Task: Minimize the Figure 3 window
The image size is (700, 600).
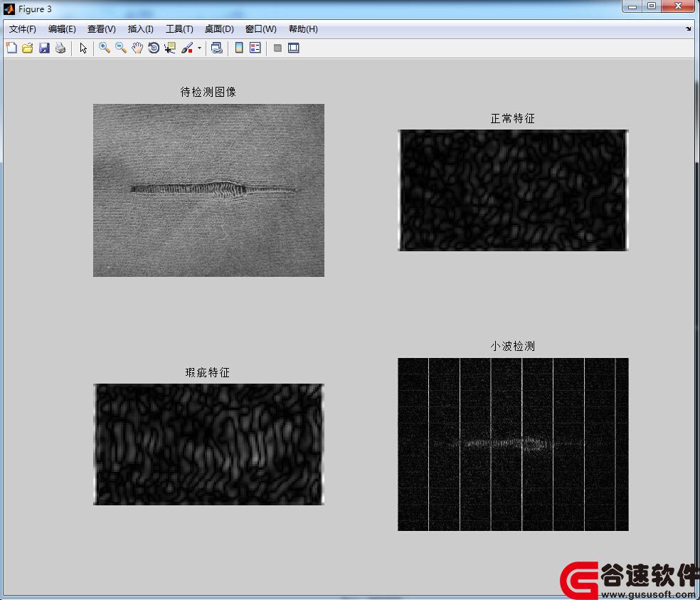Action: point(632,6)
